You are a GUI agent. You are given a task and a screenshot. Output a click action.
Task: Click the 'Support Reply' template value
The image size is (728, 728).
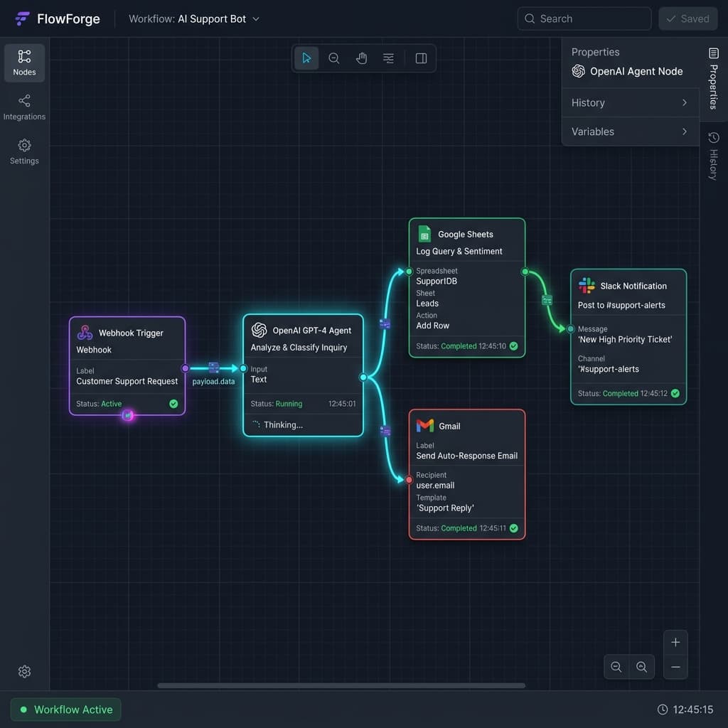[x=445, y=508]
